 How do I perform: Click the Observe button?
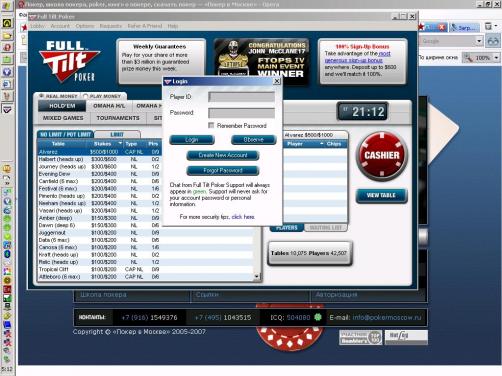click(x=254, y=140)
